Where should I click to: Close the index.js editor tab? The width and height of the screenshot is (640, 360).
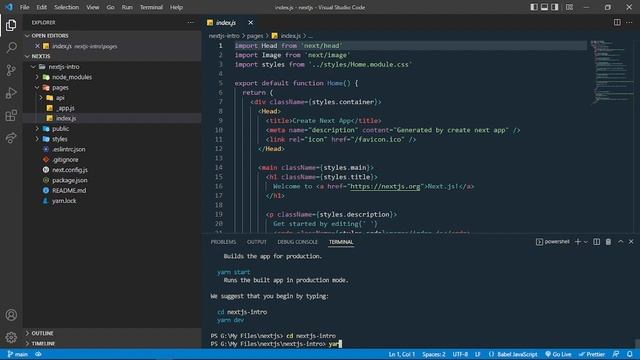coord(250,22)
